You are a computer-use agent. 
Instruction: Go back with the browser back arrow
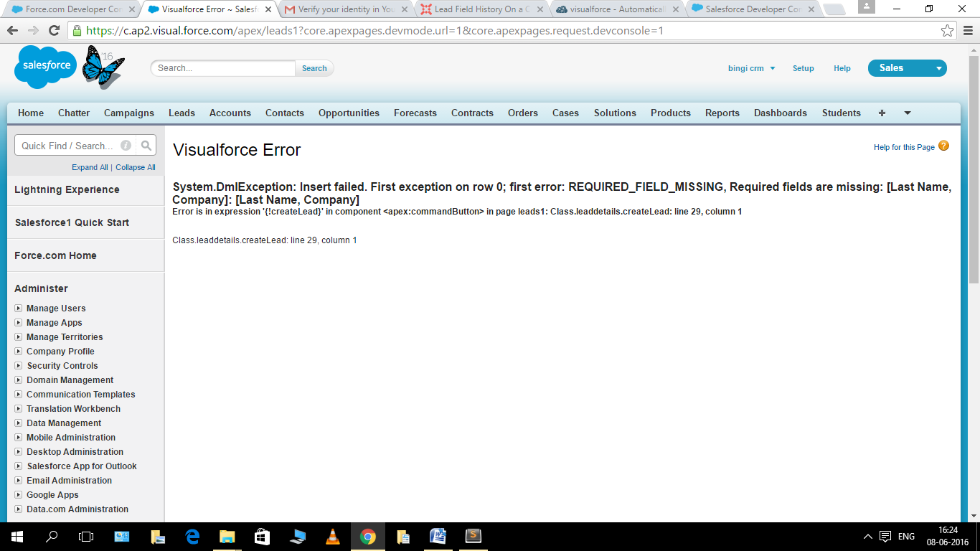point(12,31)
